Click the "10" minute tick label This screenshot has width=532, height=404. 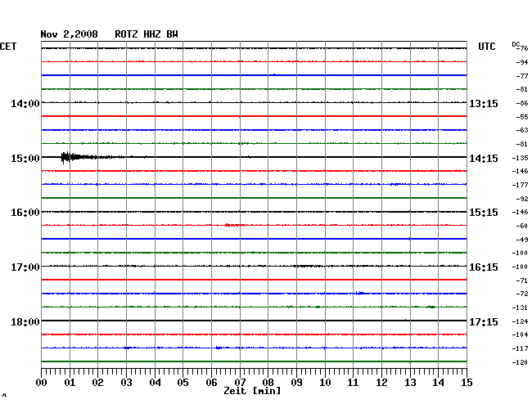point(325,383)
